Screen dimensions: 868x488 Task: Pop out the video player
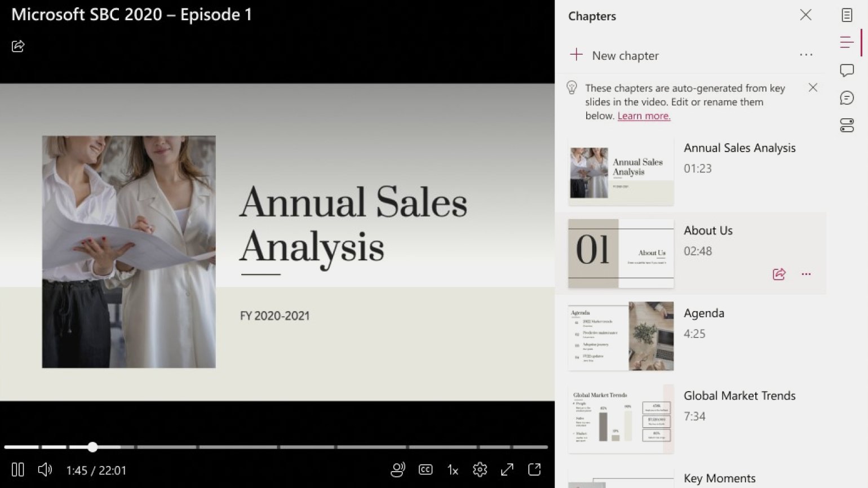point(534,469)
